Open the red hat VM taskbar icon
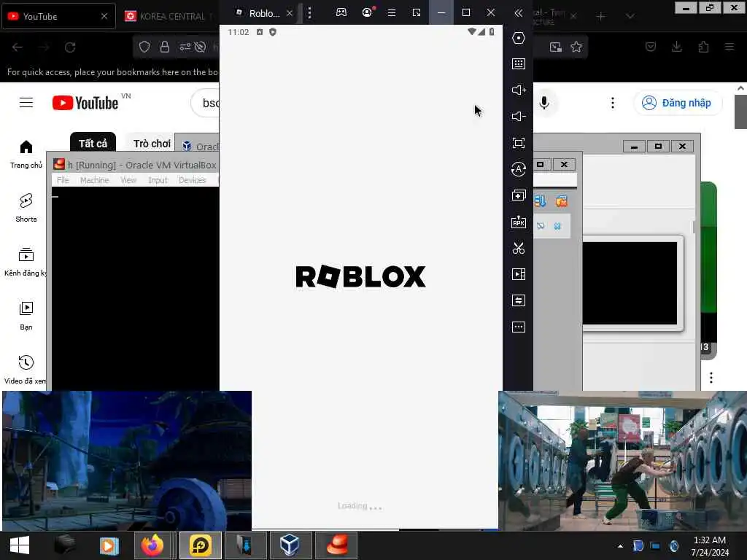 pyautogui.click(x=337, y=545)
